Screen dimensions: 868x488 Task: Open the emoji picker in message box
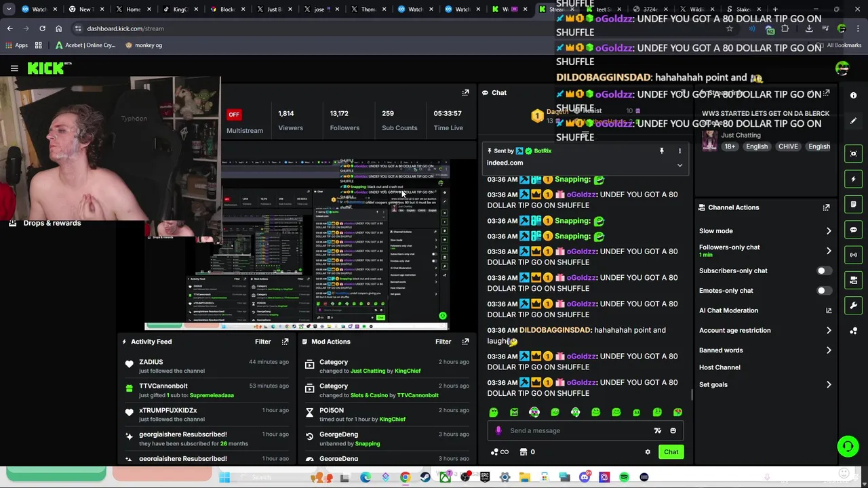pyautogui.click(x=673, y=430)
